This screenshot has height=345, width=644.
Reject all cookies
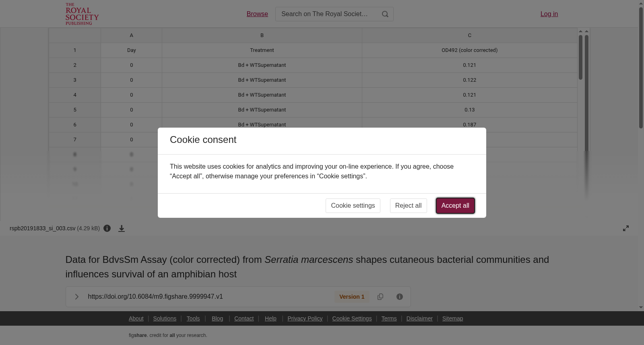click(408, 206)
